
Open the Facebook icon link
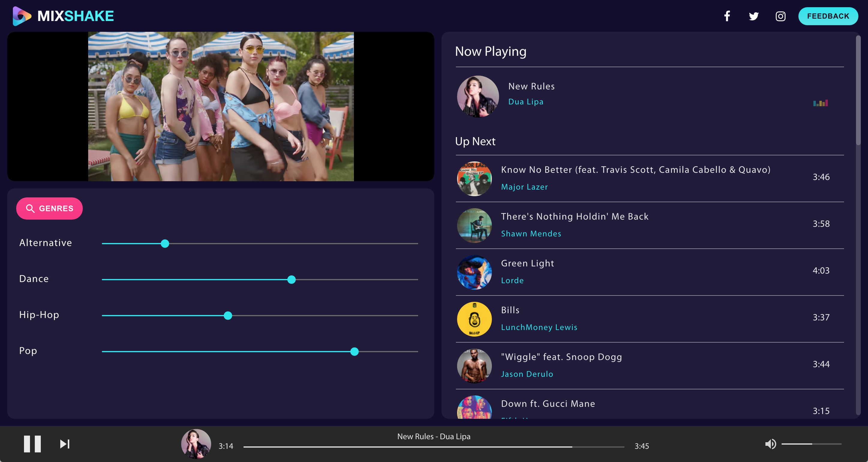(x=727, y=16)
